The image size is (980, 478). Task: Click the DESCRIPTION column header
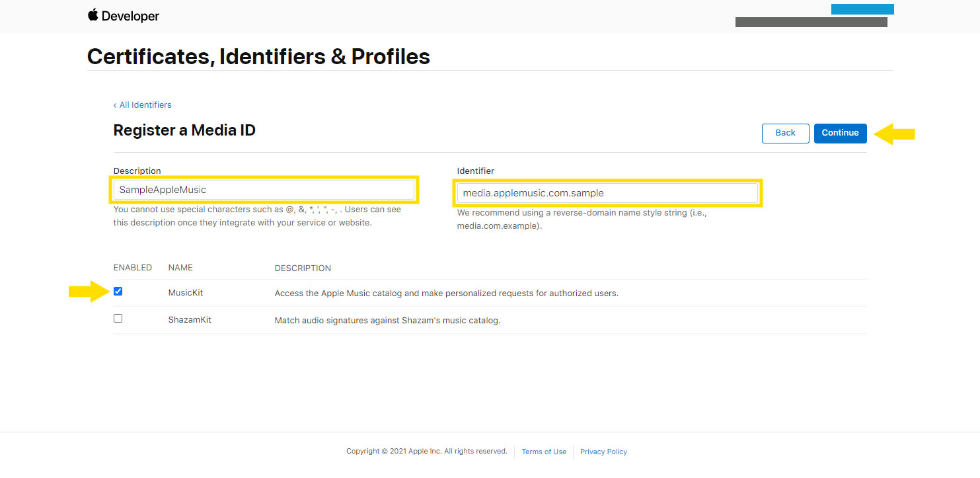pos(303,268)
